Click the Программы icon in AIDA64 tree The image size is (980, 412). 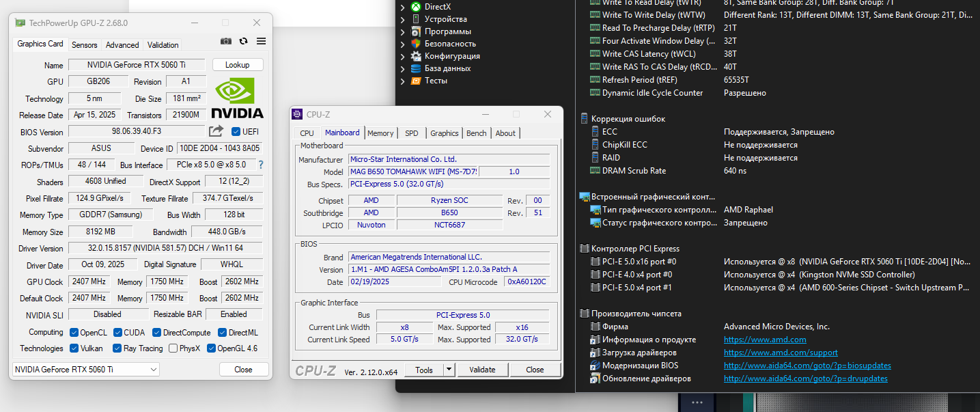[x=416, y=31]
